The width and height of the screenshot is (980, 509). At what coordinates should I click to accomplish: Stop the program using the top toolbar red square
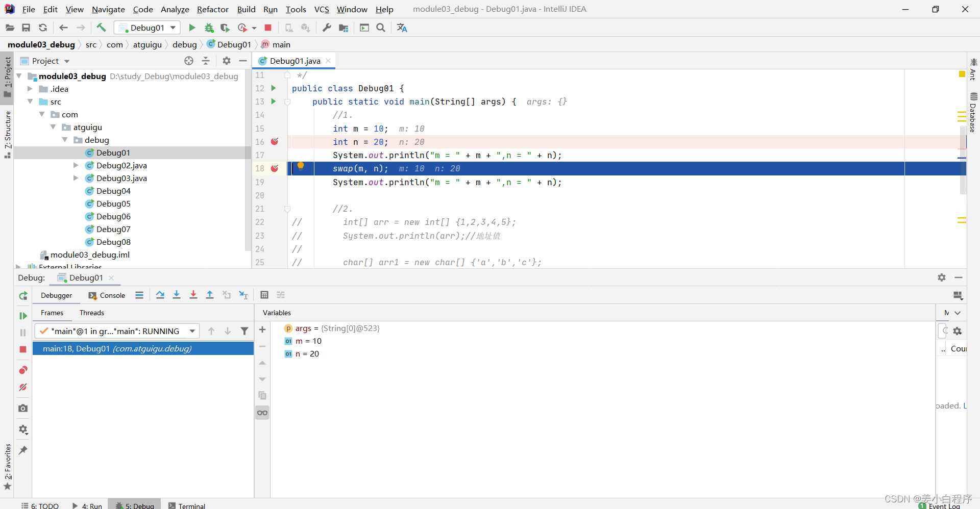[268, 28]
